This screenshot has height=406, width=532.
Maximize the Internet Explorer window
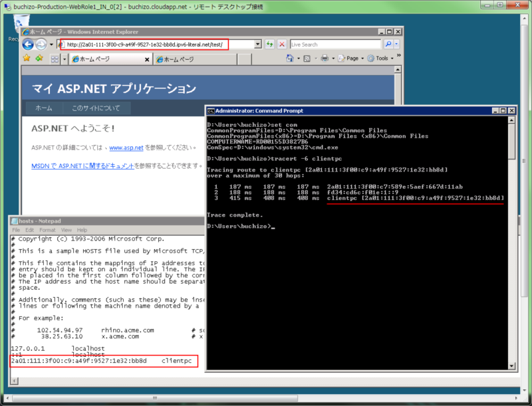point(390,31)
